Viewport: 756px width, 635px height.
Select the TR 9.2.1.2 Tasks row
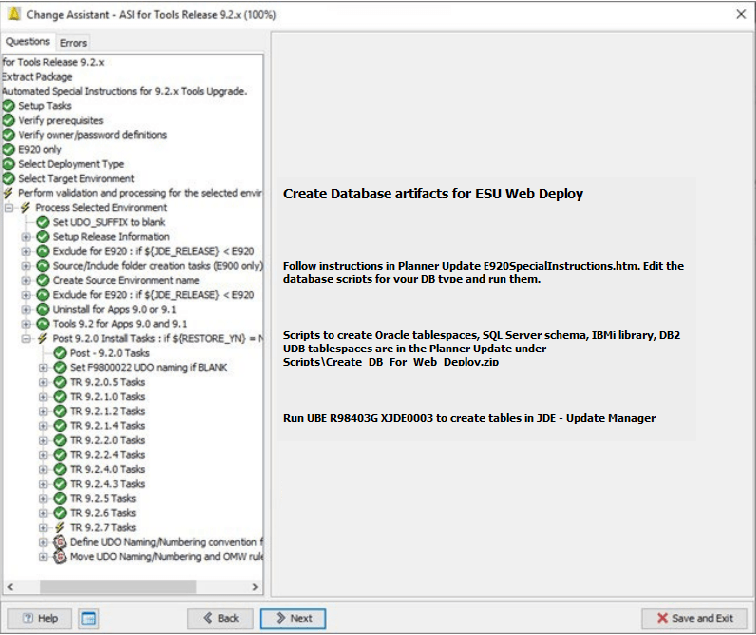108,411
